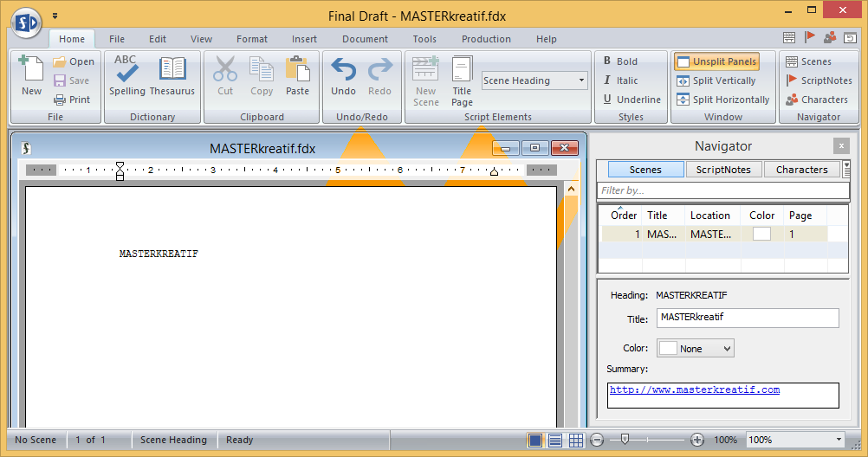
Task: Open the Document menu tab
Action: pos(365,39)
